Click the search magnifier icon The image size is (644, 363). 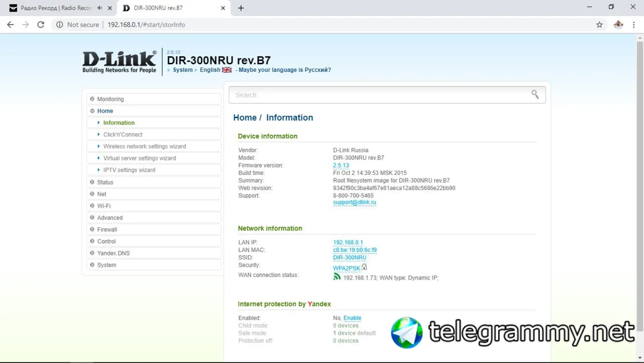[x=535, y=95]
